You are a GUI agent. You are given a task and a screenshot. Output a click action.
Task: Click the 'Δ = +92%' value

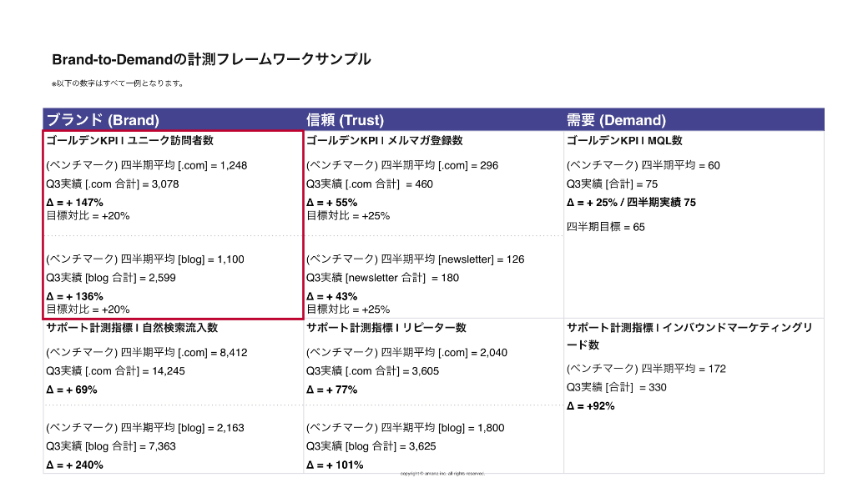coord(591,406)
